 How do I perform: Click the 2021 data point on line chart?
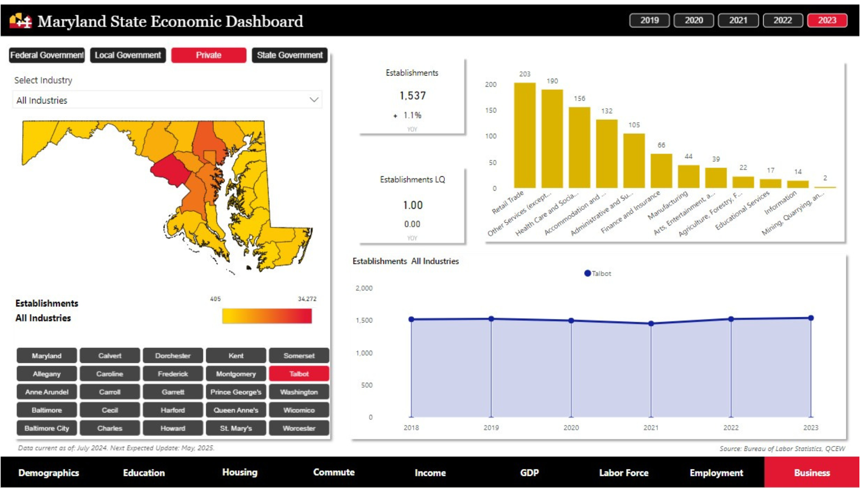coord(651,324)
